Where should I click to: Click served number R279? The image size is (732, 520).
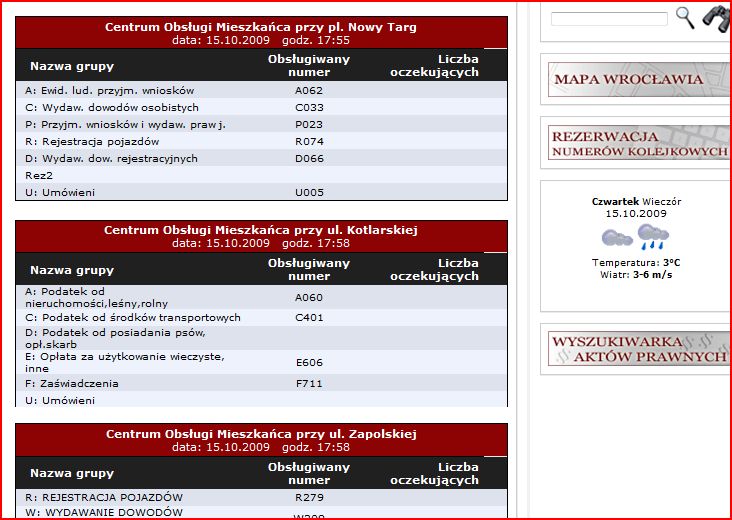(309, 497)
